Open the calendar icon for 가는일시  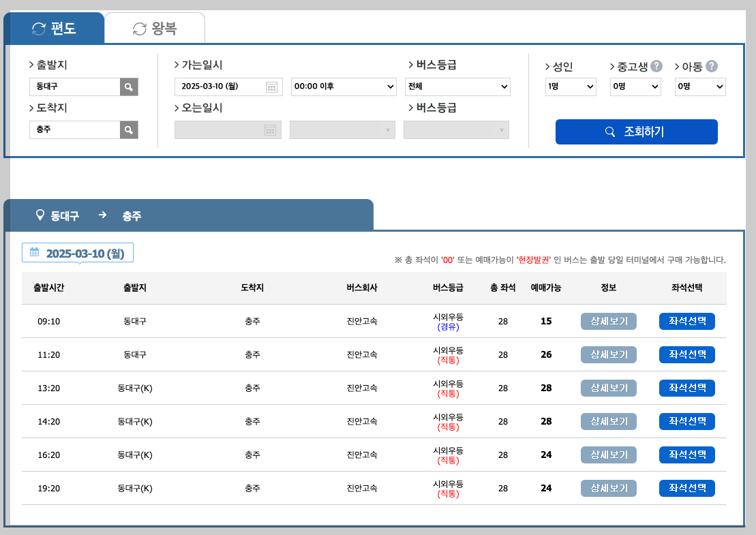tap(271, 87)
